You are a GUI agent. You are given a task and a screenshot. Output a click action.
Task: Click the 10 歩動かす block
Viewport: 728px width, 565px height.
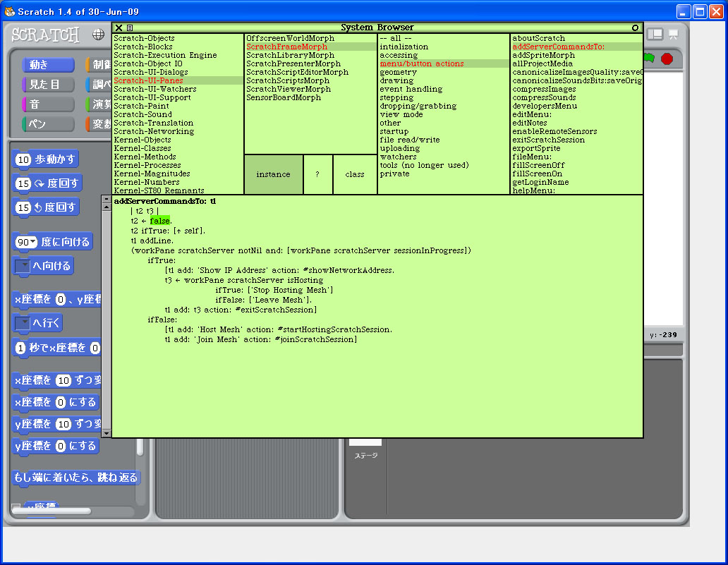coord(45,159)
